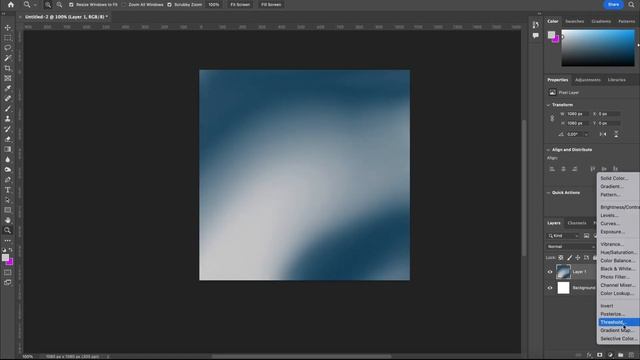Select the Eraser tool
Viewport: 640px width, 360px height.
click(8, 139)
